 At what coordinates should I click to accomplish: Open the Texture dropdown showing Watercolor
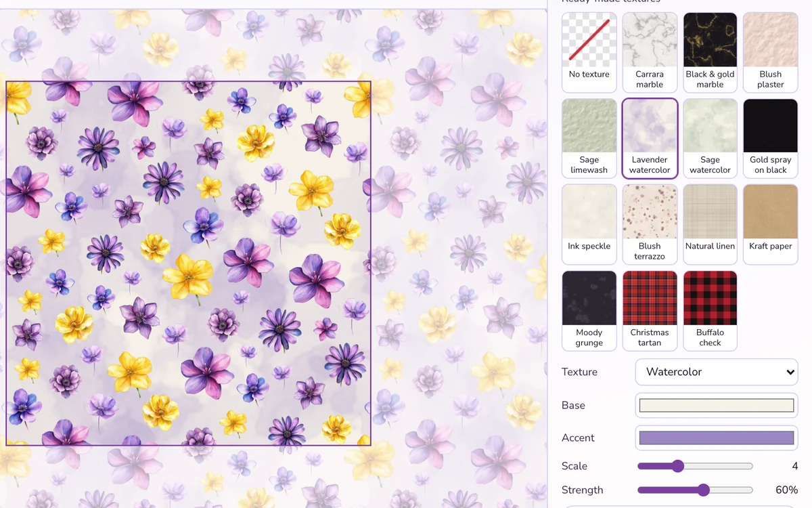[717, 372]
